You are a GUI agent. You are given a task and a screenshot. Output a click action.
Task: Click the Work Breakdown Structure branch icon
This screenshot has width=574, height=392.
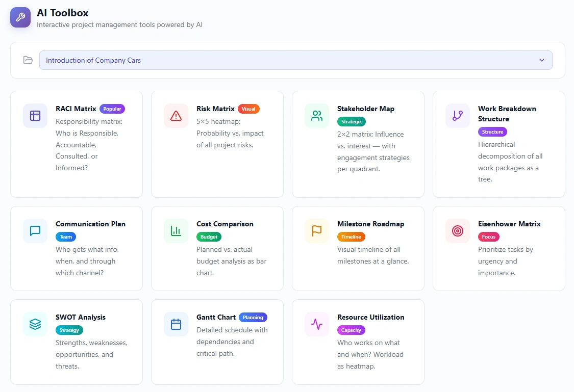[x=457, y=116]
